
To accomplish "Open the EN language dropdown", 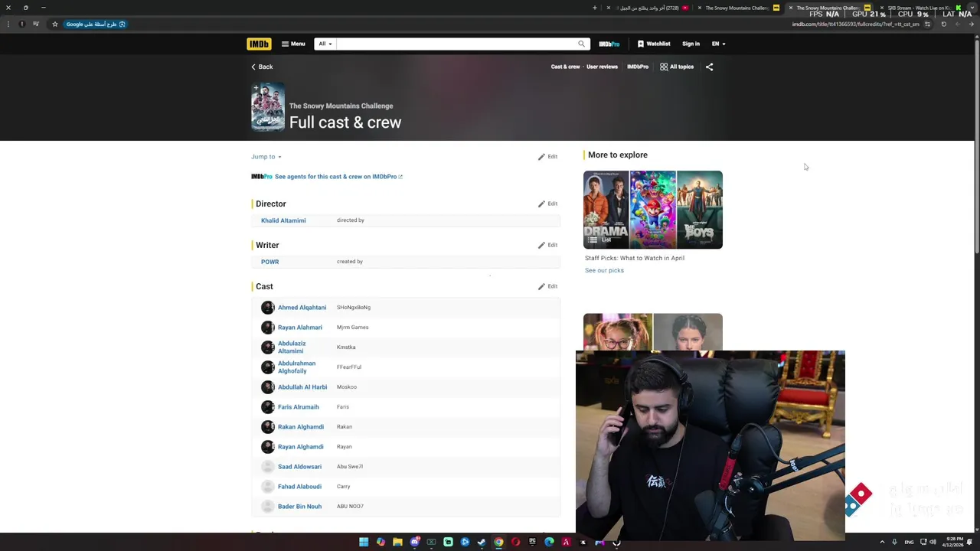I will point(718,44).
